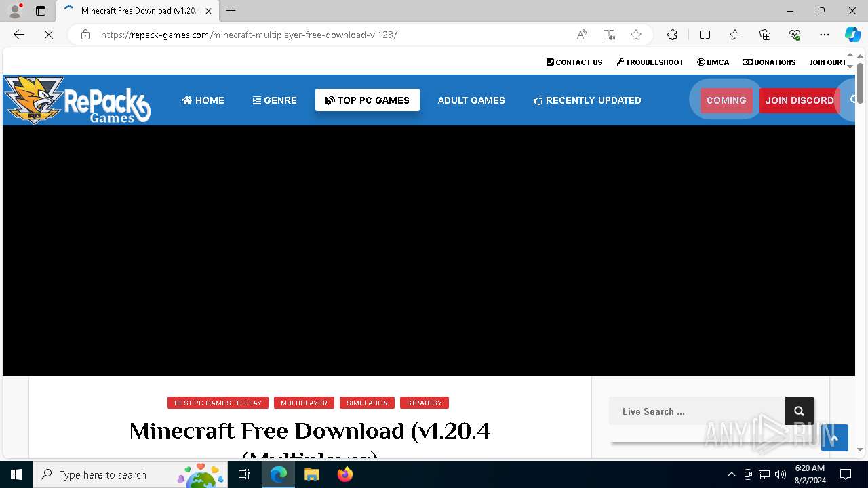Enter Immersive Reader mode

point(609,35)
